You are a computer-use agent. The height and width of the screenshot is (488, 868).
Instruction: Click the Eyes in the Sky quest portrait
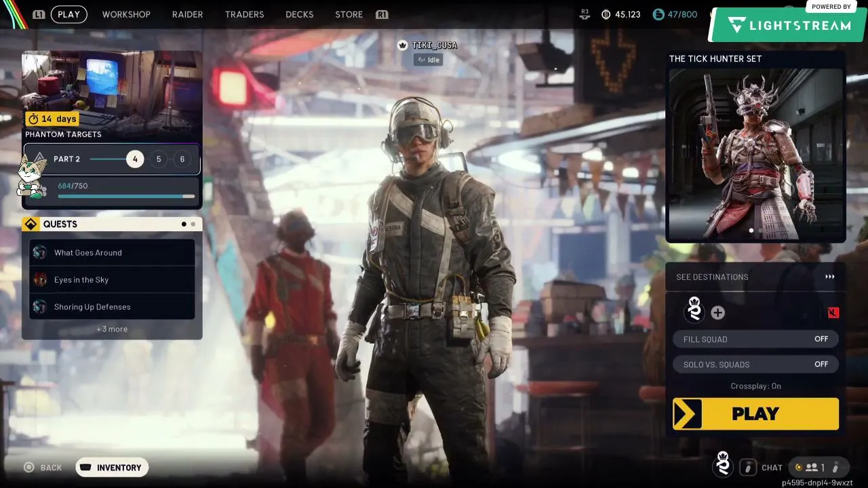pos(40,280)
